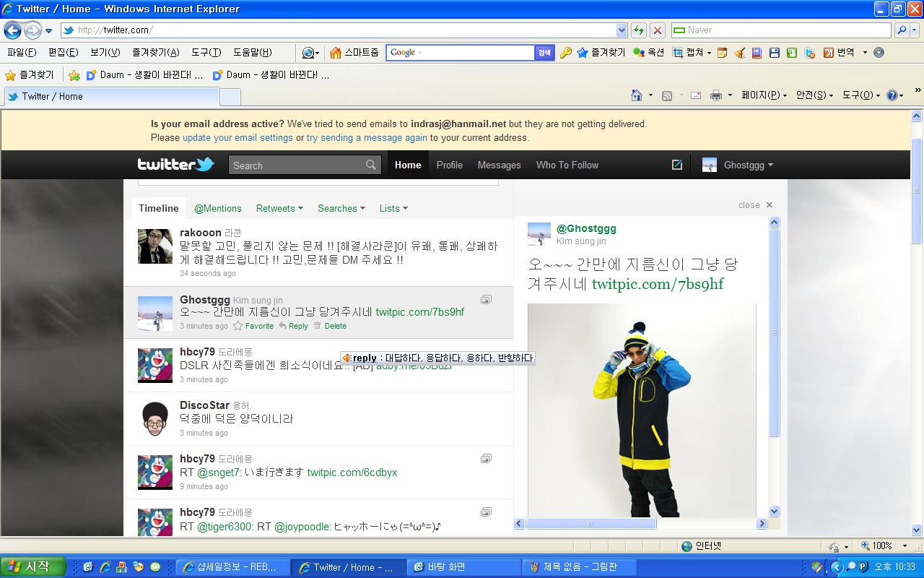The width and height of the screenshot is (924, 578).
Task: Click the detail pane vertical scrollbar thumb
Action: coord(775,332)
